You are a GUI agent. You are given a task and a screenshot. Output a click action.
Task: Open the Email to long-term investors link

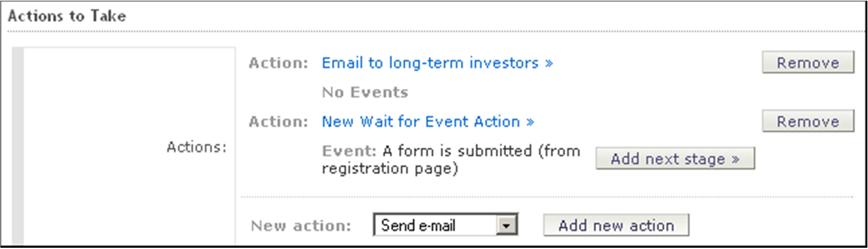pos(437,63)
